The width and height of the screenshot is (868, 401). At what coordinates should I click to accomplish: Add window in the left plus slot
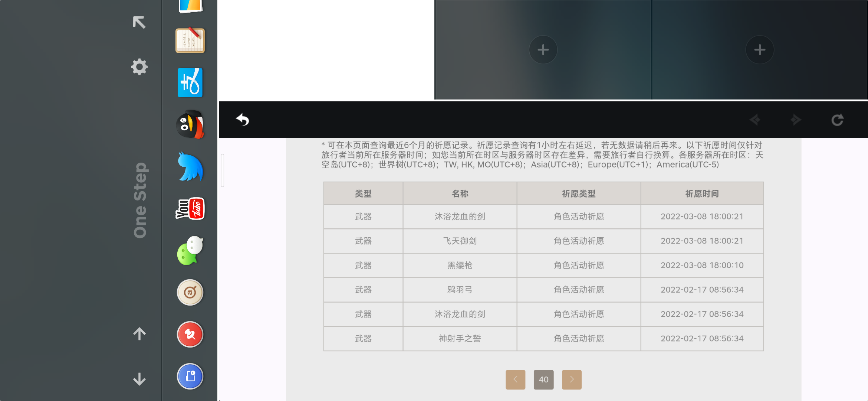[543, 50]
